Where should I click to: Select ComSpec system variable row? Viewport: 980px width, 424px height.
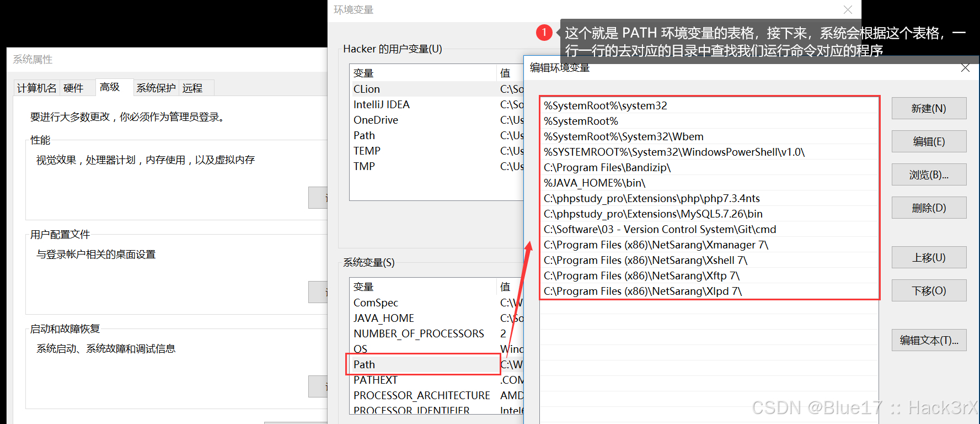(437, 303)
